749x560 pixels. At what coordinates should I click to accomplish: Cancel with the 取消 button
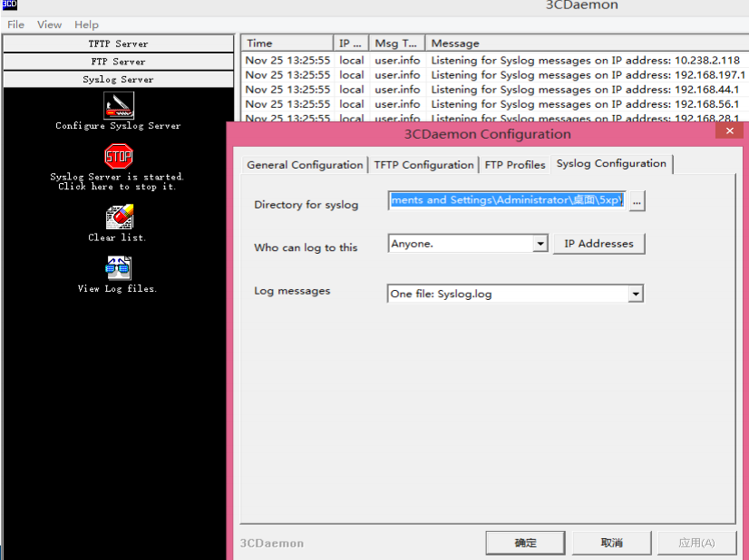612,543
